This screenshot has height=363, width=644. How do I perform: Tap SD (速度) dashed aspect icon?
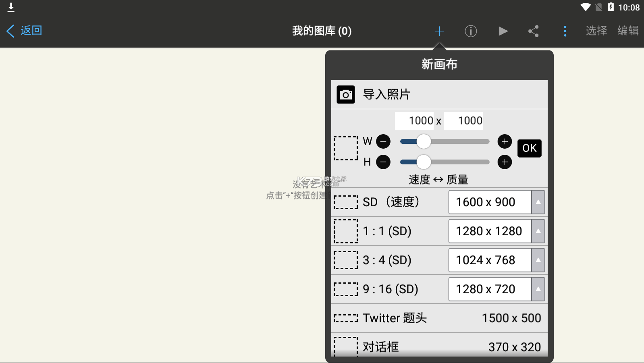click(346, 202)
